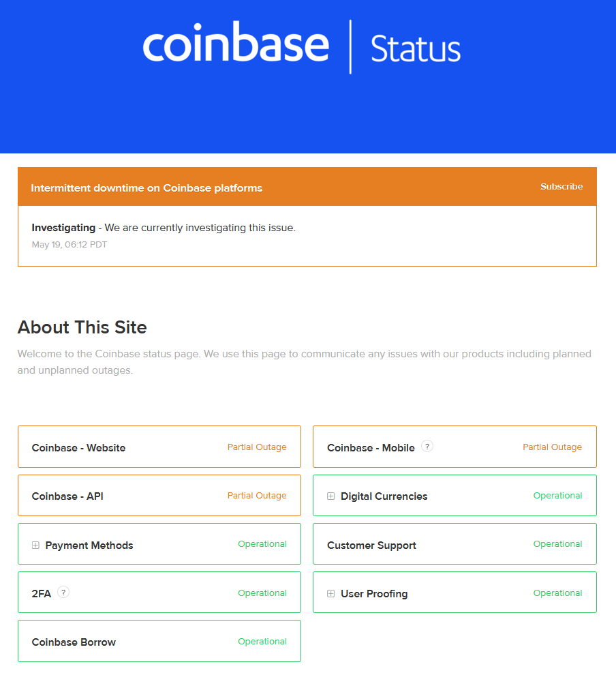Click Operational status of Digital Currencies
The image size is (616, 673).
tap(557, 496)
